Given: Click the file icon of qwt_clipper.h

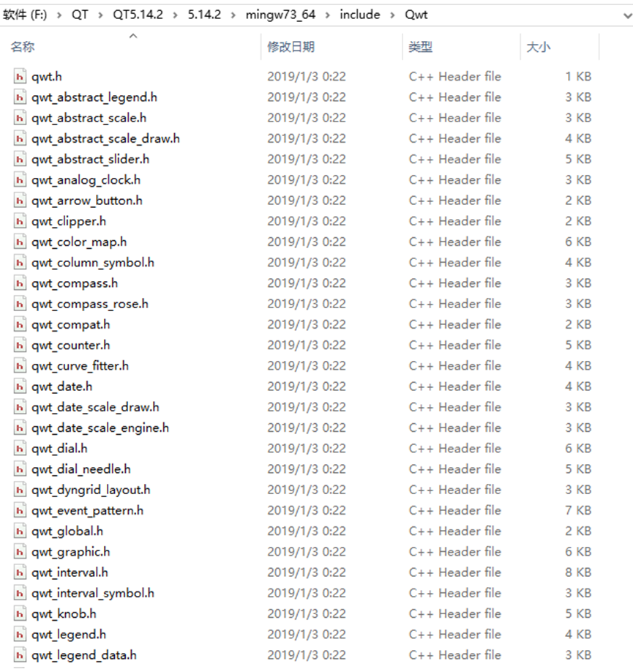Looking at the screenshot, I should [x=19, y=221].
